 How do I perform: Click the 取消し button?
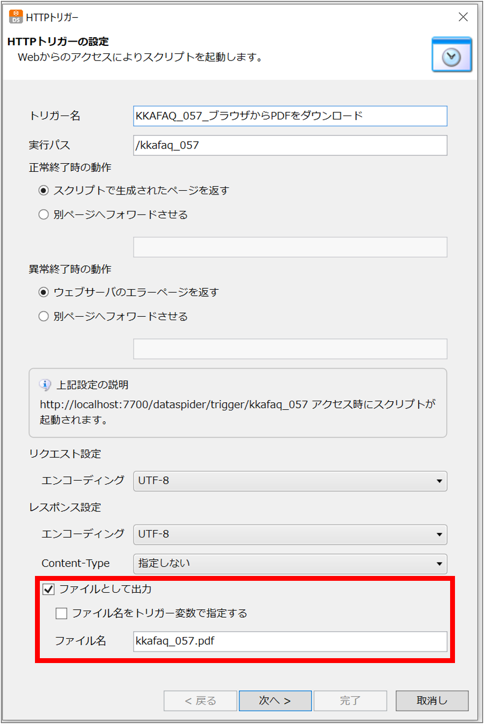pos(432,700)
